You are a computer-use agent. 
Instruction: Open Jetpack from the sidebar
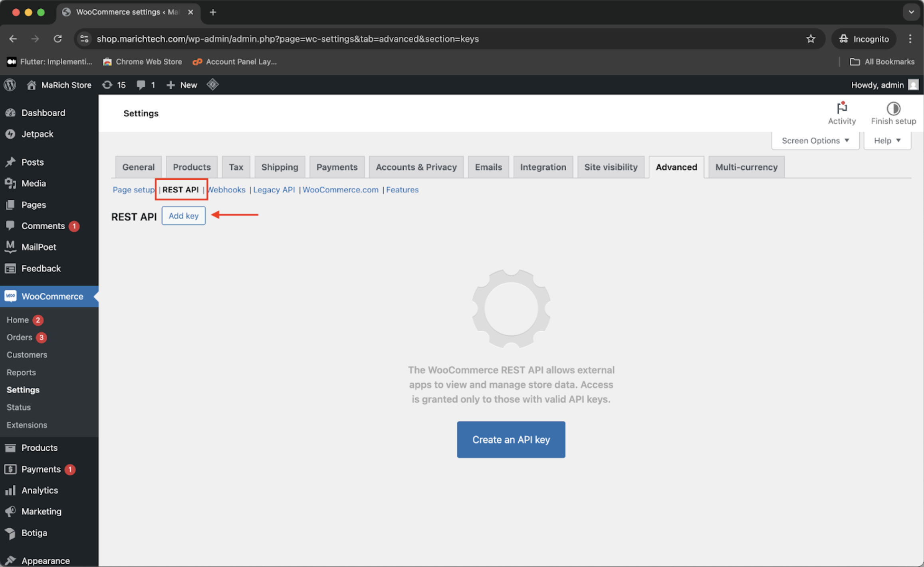click(x=37, y=134)
